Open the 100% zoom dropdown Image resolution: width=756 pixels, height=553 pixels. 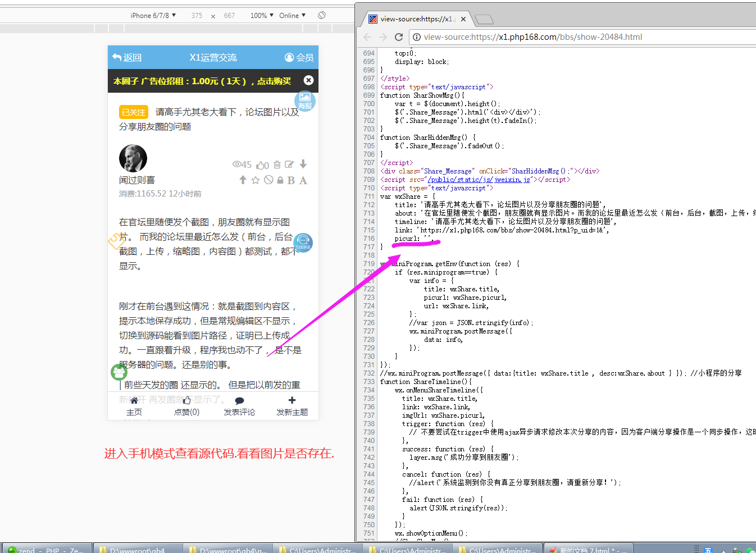coord(262,15)
